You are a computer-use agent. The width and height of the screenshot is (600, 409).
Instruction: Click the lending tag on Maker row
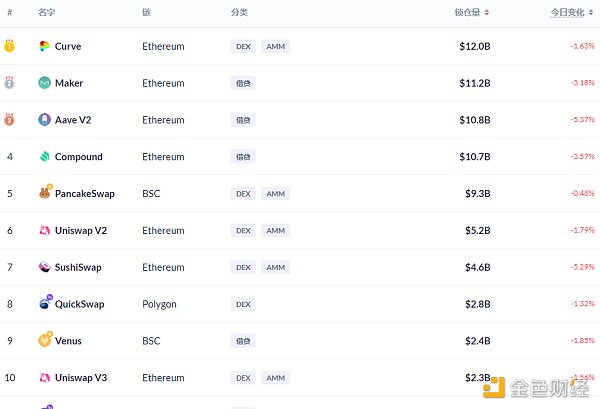[243, 83]
